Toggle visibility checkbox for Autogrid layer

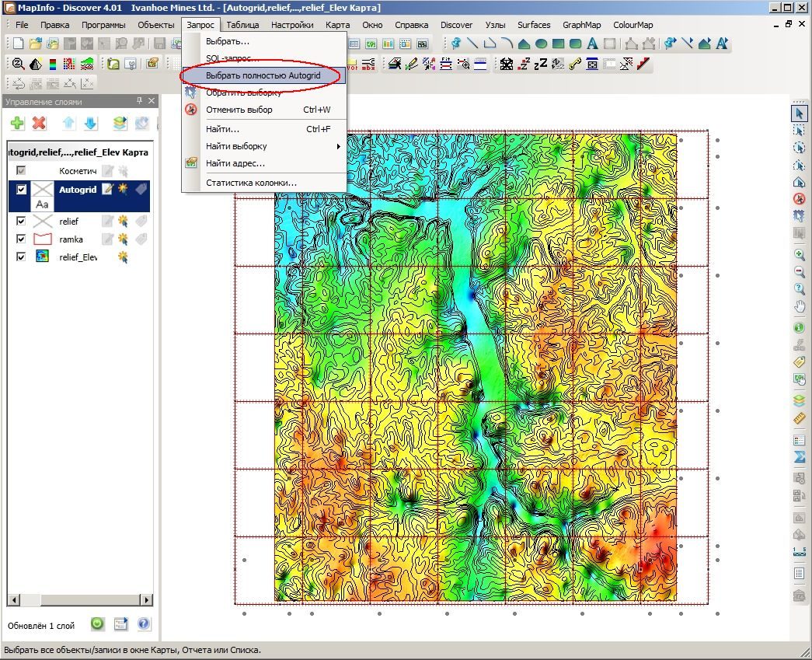pyautogui.click(x=21, y=190)
